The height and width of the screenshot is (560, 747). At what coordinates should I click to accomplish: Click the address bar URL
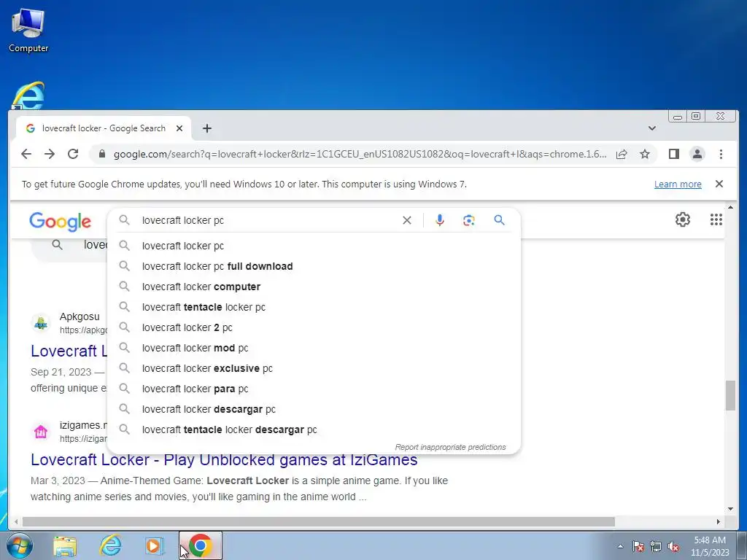[x=360, y=154]
